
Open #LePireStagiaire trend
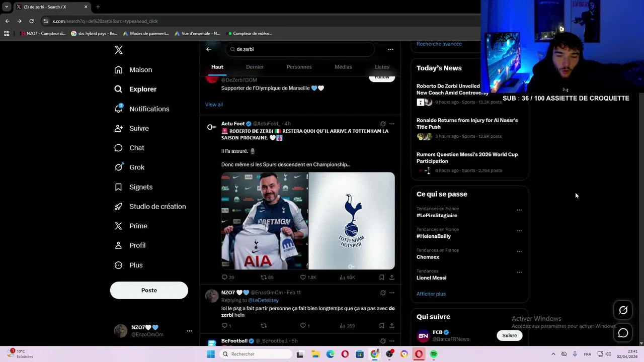tap(437, 215)
